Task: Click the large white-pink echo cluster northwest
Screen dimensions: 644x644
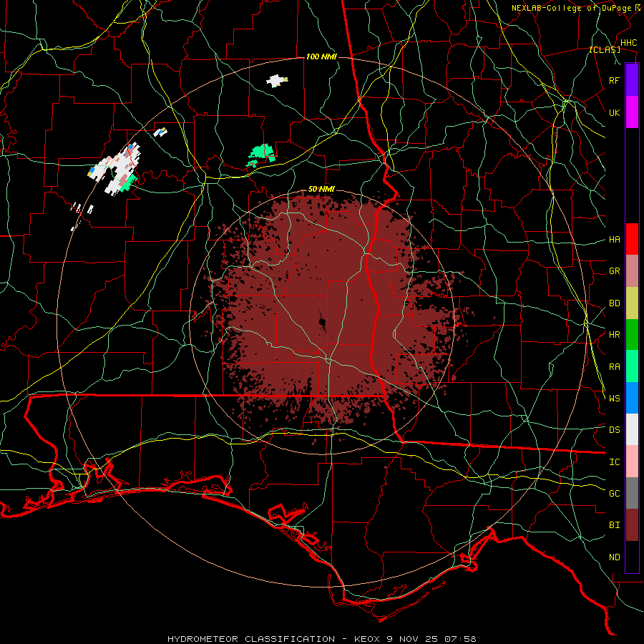Action: click(x=114, y=168)
